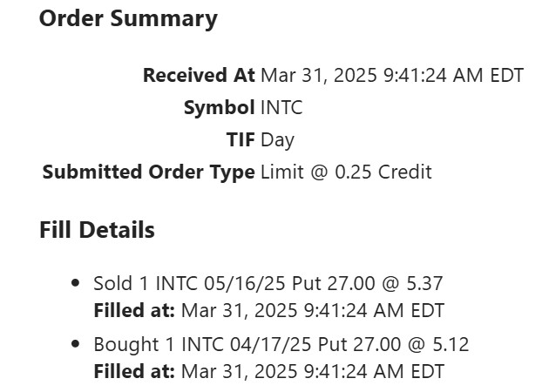Select the timestamp under the Sold fill
Viewport: 542px width, 392px height.
click(x=312, y=310)
